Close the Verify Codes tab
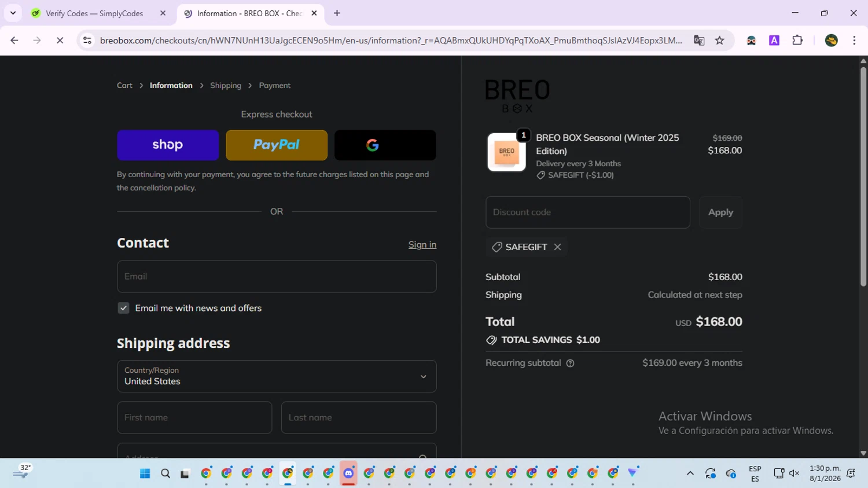Screen dimensions: 868x488 tap(163, 13)
